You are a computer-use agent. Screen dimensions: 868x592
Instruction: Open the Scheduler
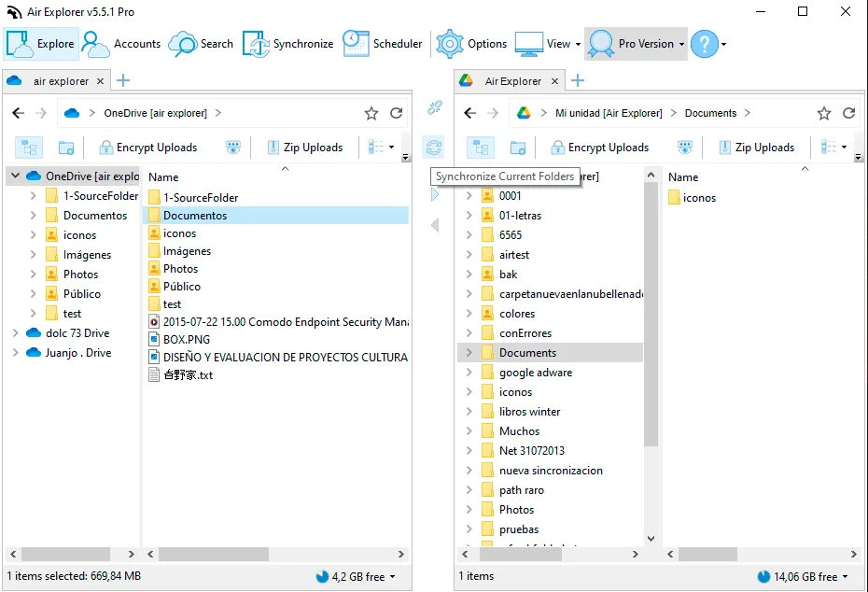(x=382, y=44)
